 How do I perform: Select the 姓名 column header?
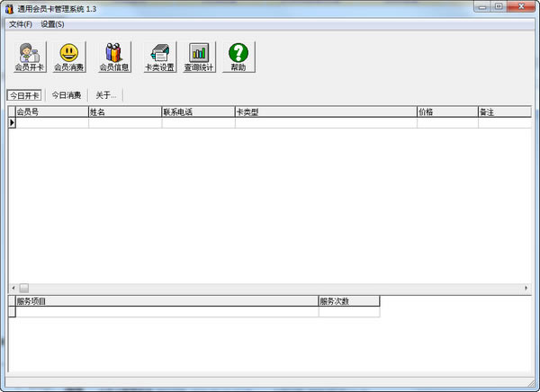[125, 111]
